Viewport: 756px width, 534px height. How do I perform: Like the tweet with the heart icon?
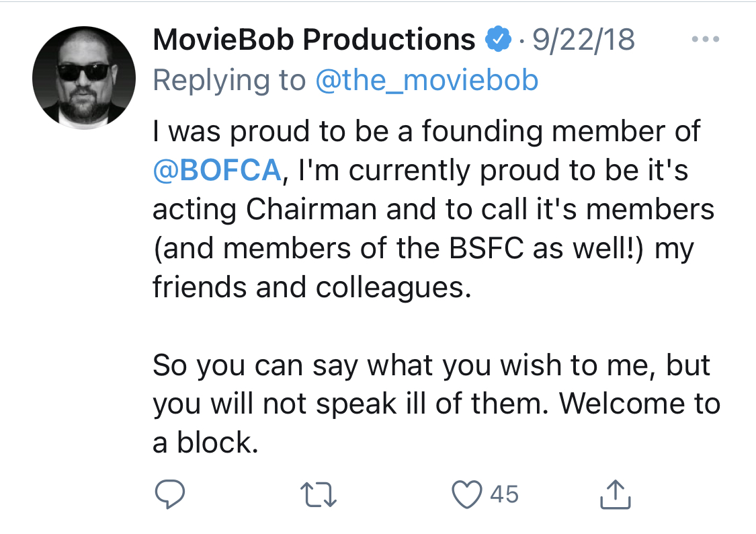point(467,494)
